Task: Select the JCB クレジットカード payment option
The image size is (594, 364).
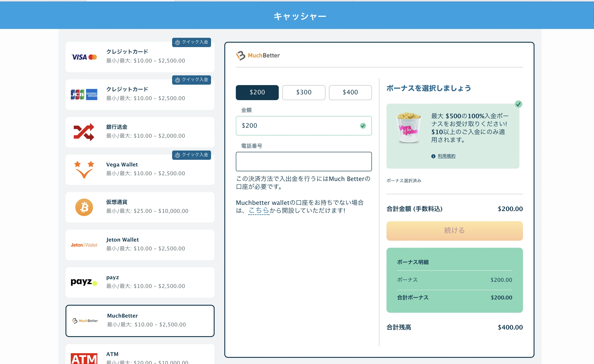Action: point(140,94)
